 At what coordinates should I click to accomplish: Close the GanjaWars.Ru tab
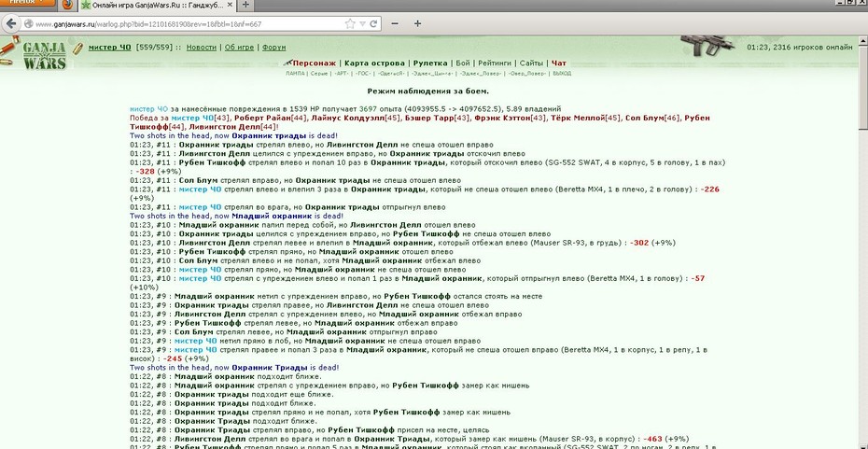(x=229, y=6)
